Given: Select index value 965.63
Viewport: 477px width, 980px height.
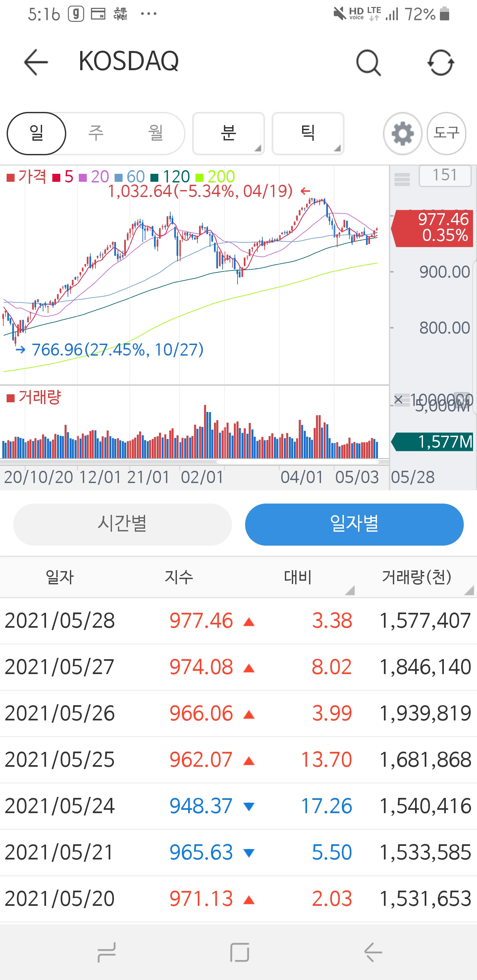Looking at the screenshot, I should click(201, 852).
